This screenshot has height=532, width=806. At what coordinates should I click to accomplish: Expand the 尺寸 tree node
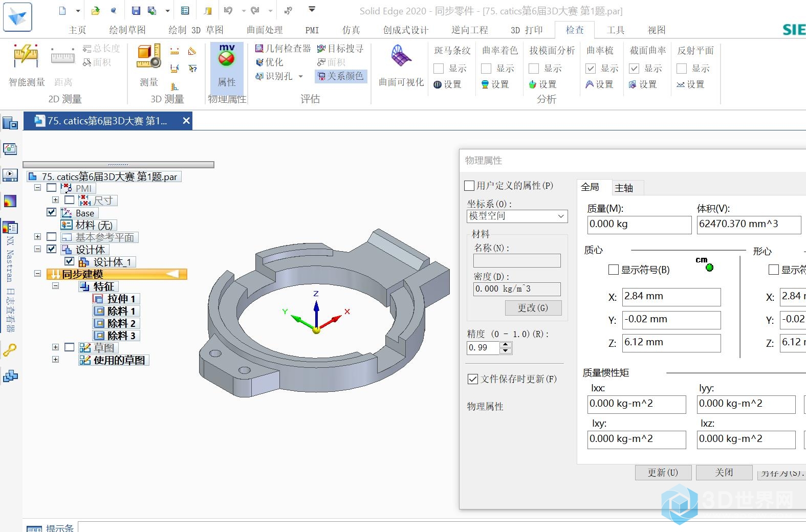coord(55,200)
